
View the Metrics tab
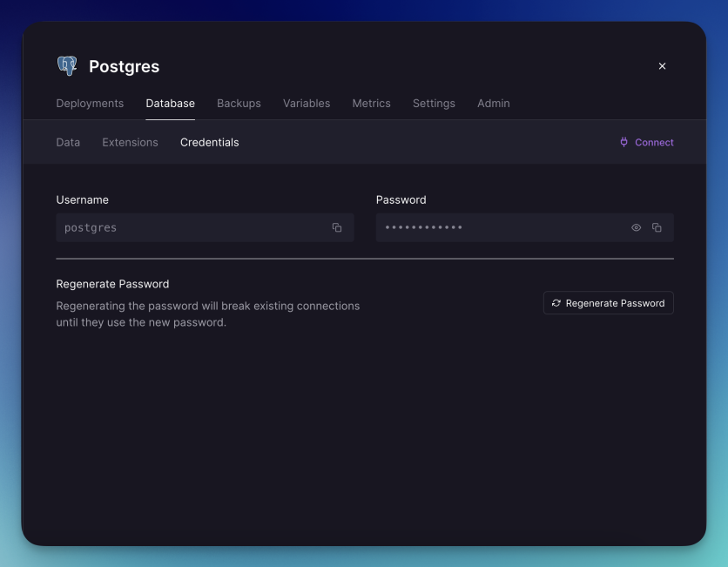point(372,103)
